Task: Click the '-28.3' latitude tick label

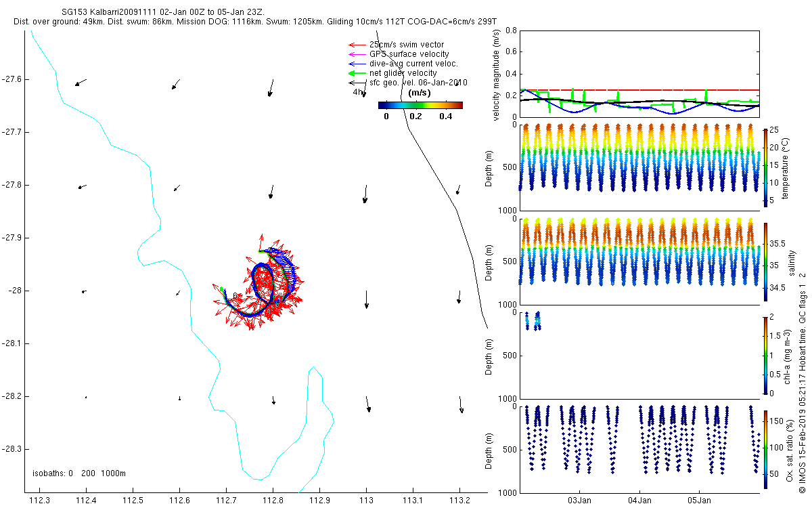Action: (12, 449)
